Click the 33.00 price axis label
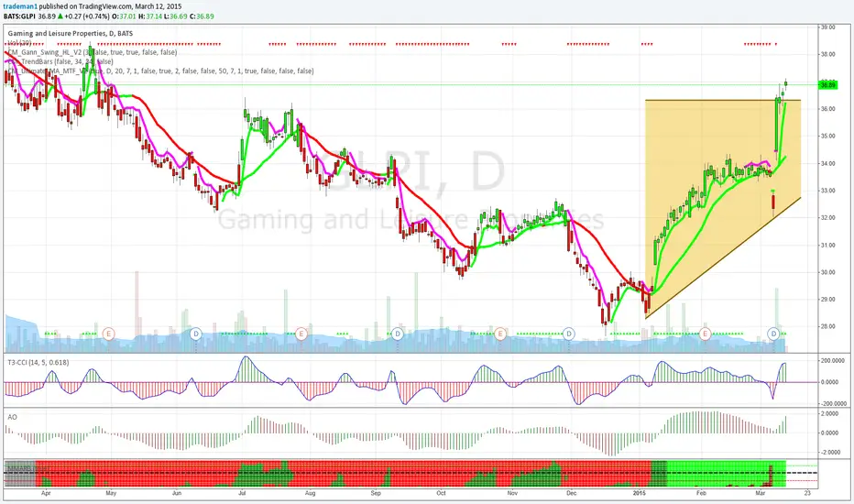This screenshot has width=854, height=504. coord(827,191)
